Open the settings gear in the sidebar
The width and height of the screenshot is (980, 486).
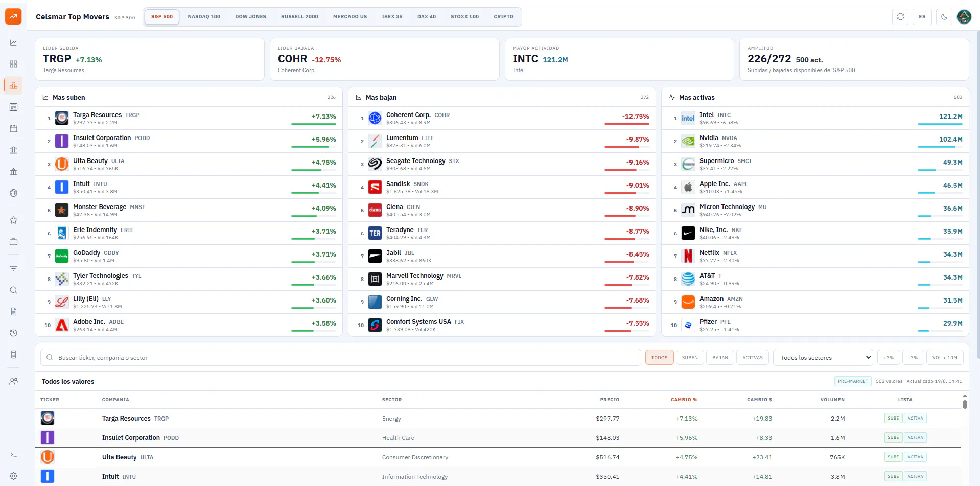14,476
